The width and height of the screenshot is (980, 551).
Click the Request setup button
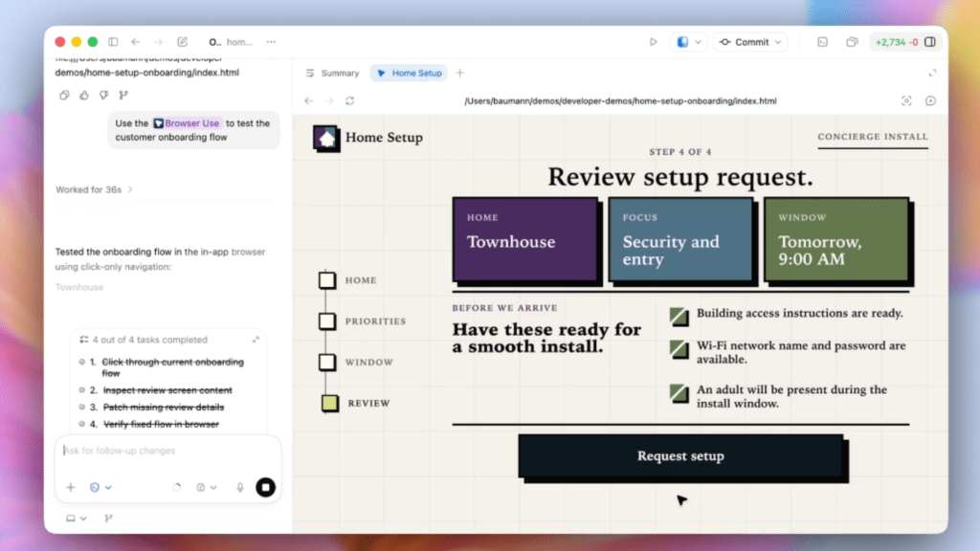[680, 456]
